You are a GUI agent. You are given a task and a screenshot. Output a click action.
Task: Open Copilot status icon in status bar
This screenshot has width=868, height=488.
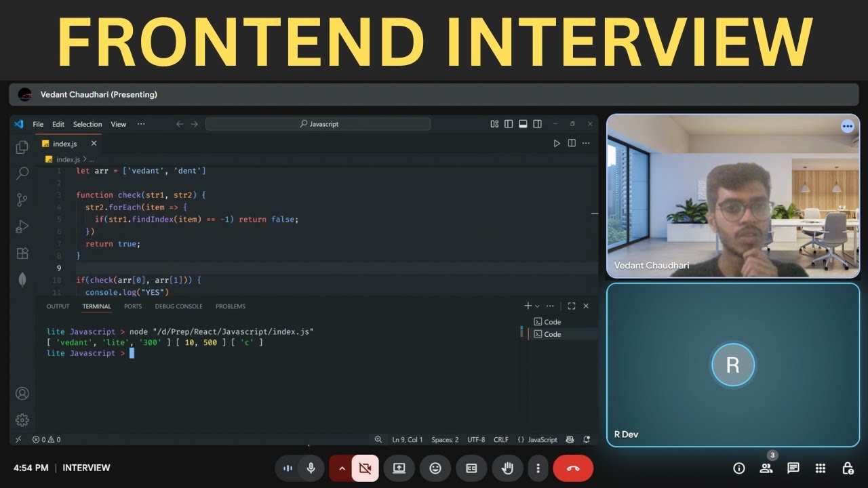coord(570,439)
